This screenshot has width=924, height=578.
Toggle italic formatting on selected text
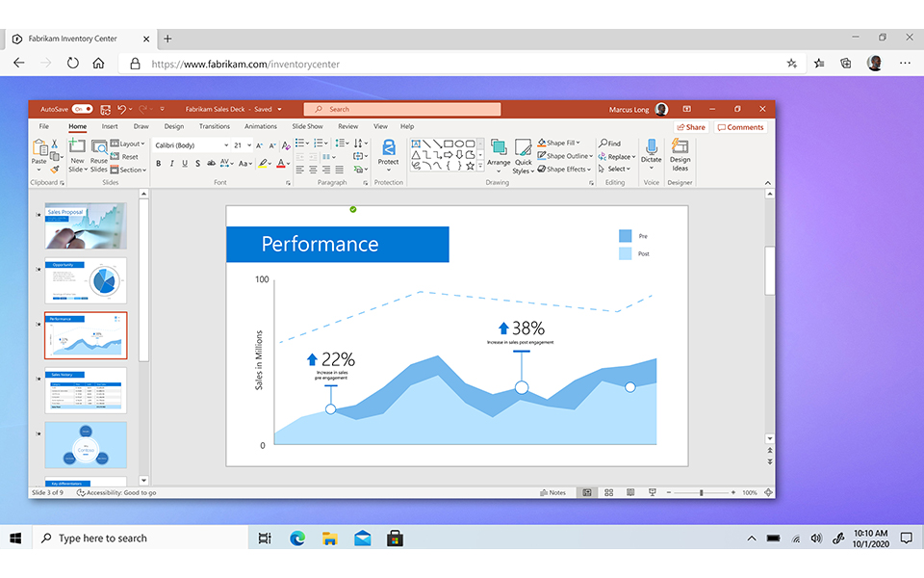pyautogui.click(x=171, y=162)
